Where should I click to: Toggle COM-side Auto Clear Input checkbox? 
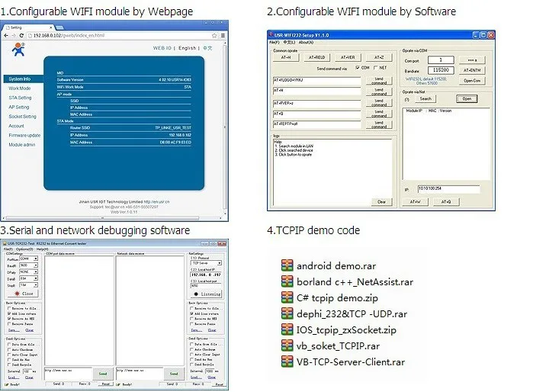point(9,355)
